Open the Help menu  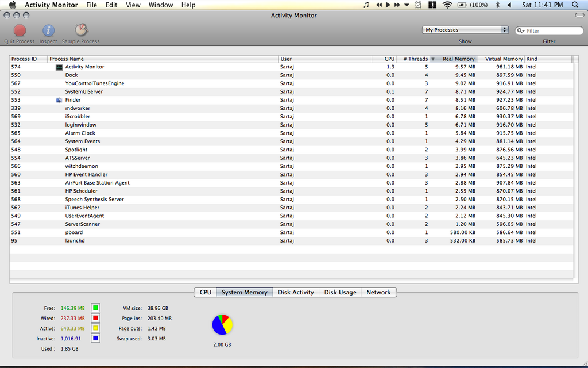coord(188,5)
